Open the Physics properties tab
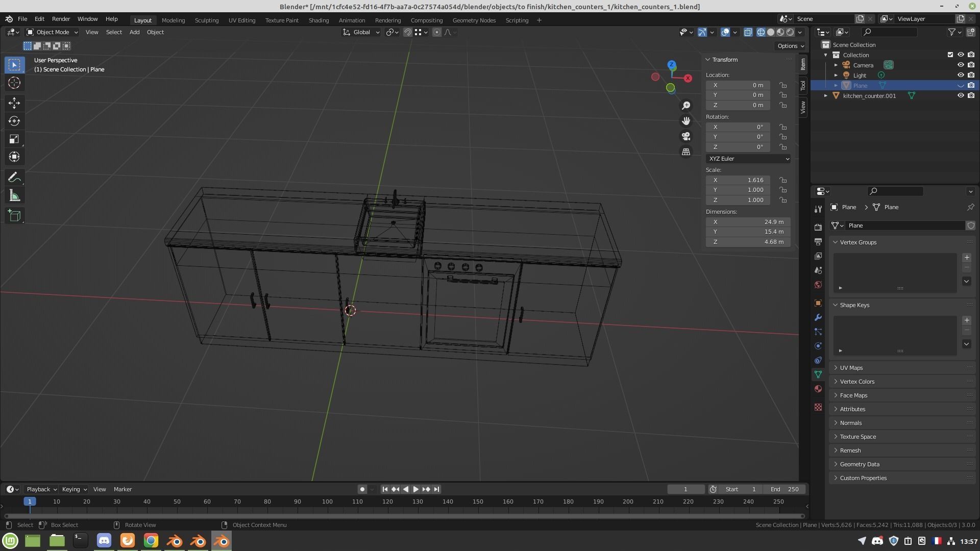This screenshot has width=980, height=551. (818, 346)
